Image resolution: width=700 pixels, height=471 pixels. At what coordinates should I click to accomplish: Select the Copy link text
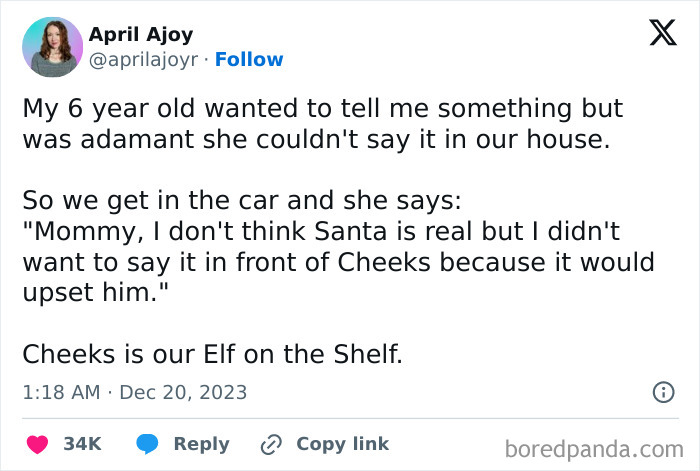pos(342,444)
